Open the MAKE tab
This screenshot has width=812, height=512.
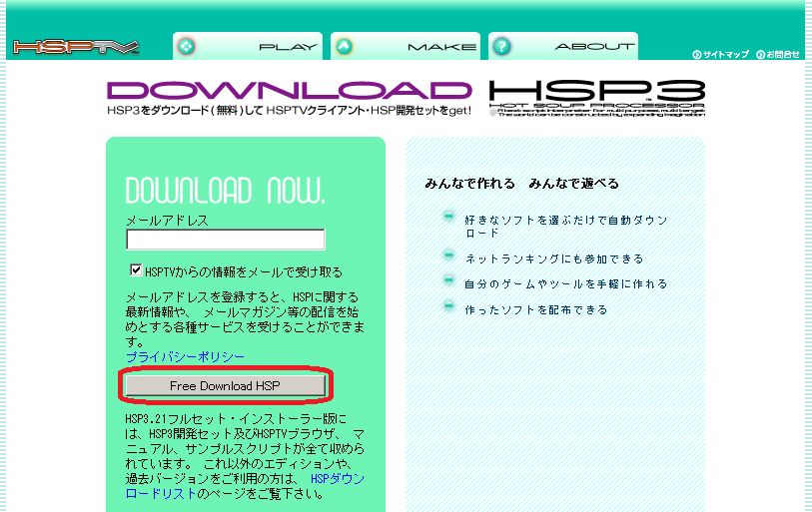pos(406,46)
